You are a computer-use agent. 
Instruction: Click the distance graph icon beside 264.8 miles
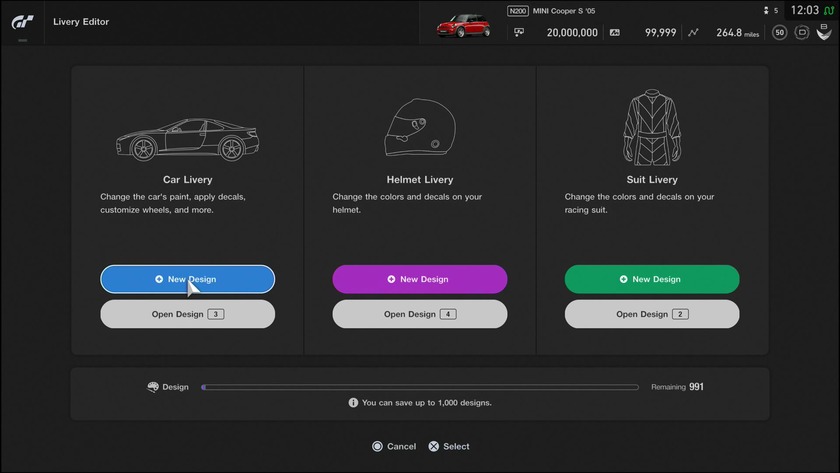(693, 32)
